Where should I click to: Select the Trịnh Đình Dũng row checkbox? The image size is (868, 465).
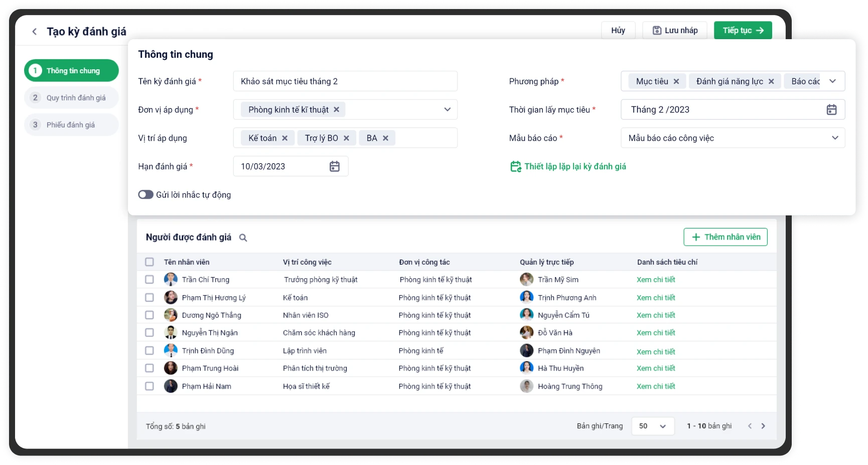click(150, 351)
